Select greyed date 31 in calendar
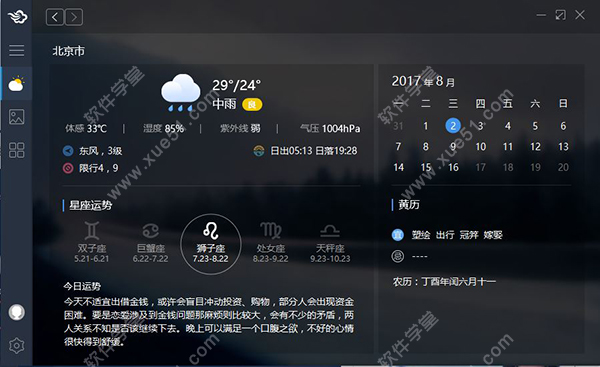 coord(398,126)
